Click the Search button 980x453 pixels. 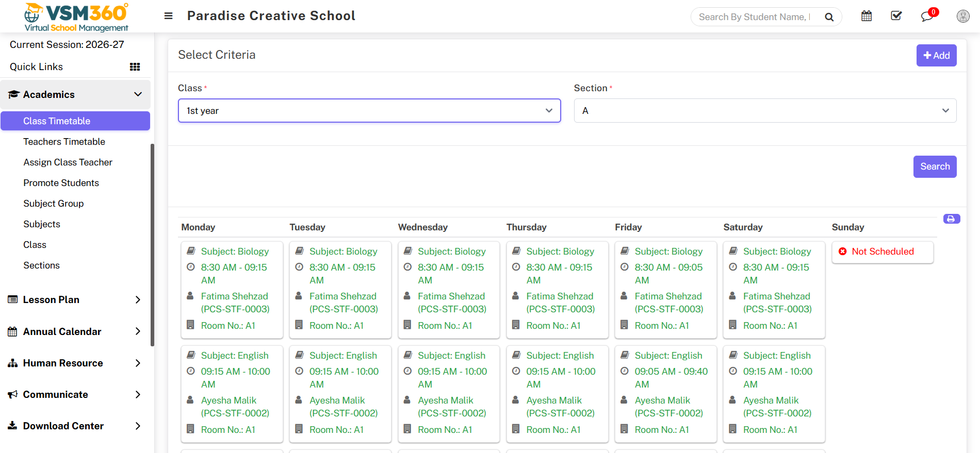(935, 166)
